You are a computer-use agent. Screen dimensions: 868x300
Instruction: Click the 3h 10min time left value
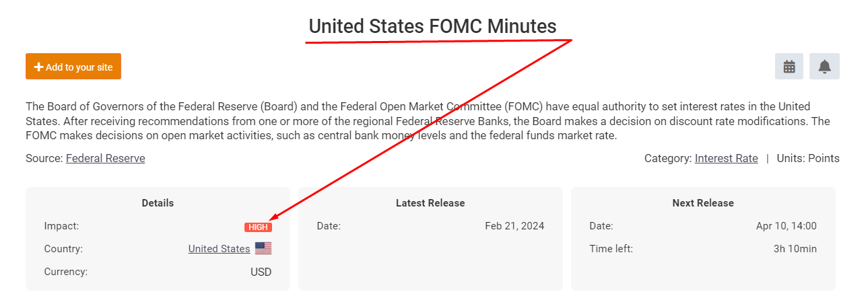point(795,249)
